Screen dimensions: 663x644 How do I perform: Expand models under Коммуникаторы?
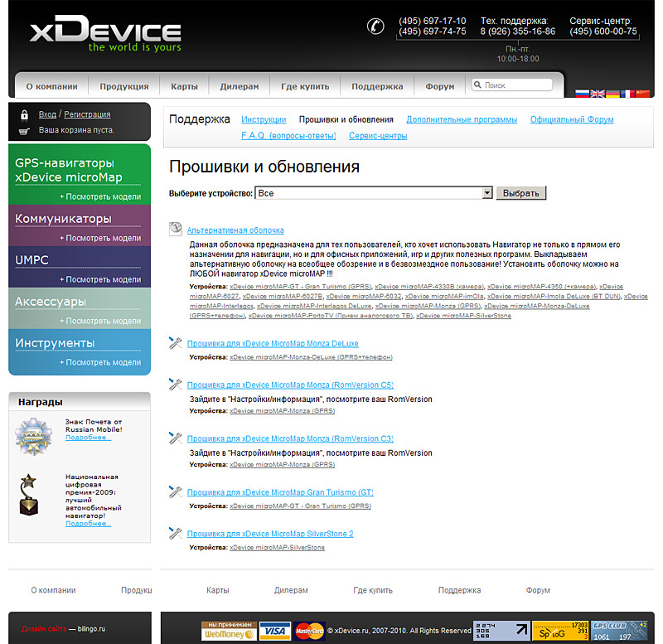[100, 238]
